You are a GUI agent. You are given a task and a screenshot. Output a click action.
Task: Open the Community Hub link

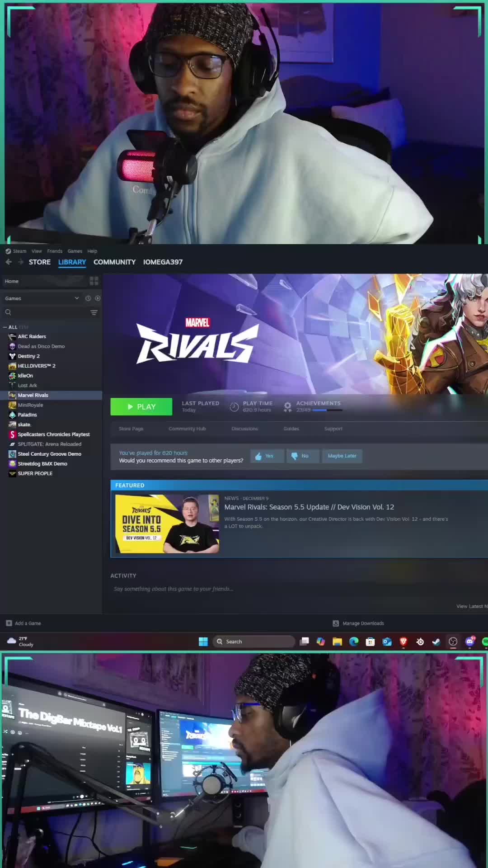pos(187,429)
